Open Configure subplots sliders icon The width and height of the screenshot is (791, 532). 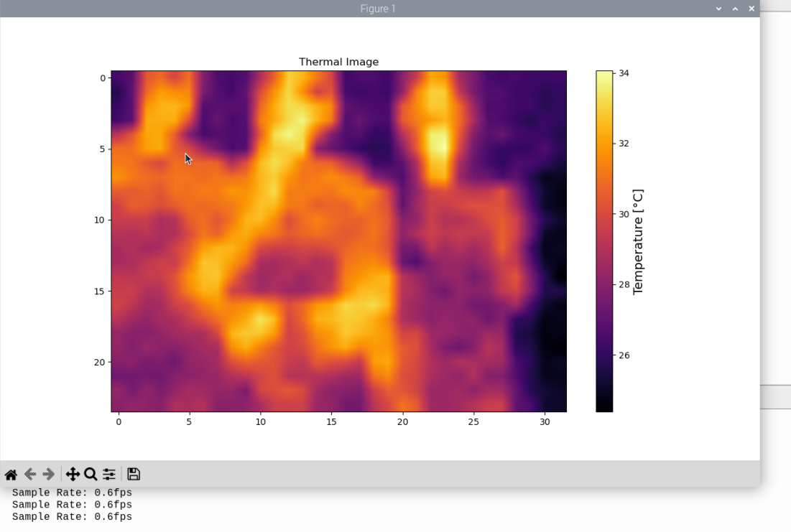tap(109, 475)
